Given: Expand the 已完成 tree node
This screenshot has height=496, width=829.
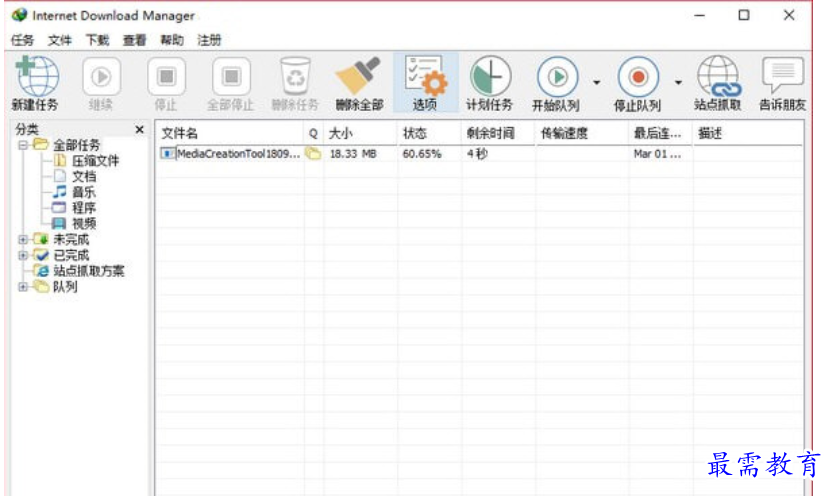Looking at the screenshot, I should [23, 255].
